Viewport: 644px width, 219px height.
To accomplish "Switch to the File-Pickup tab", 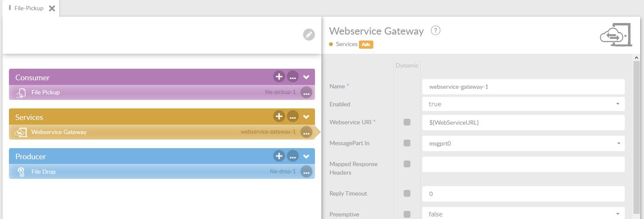I will (29, 8).
